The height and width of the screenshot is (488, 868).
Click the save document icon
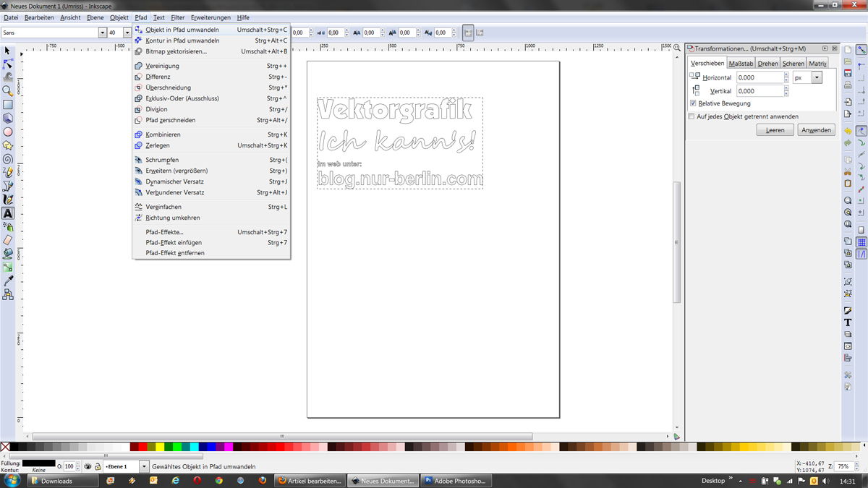[x=848, y=73]
